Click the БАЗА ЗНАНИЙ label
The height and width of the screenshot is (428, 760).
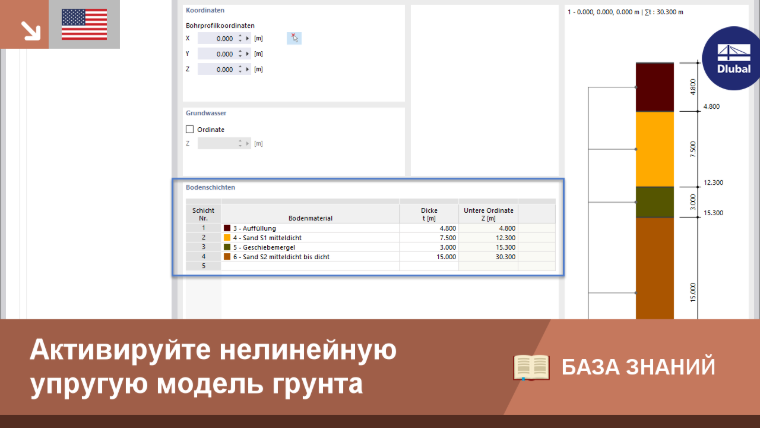(638, 367)
